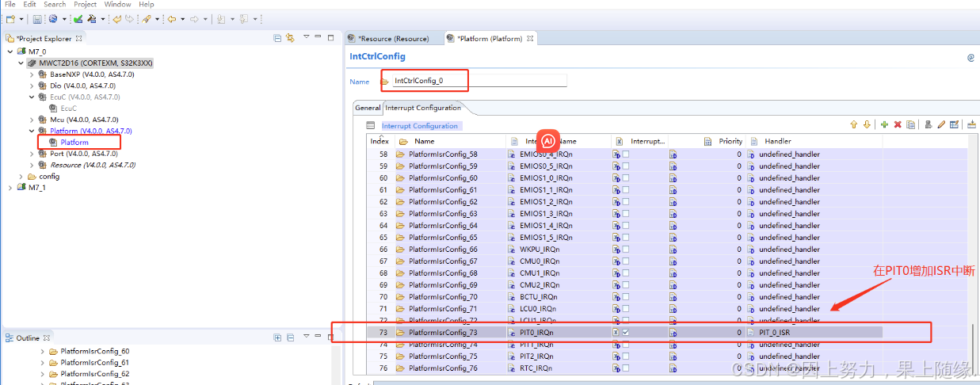Screen dimensions: 980x385
Task: Sort table by Index column header
Action: (x=379, y=142)
